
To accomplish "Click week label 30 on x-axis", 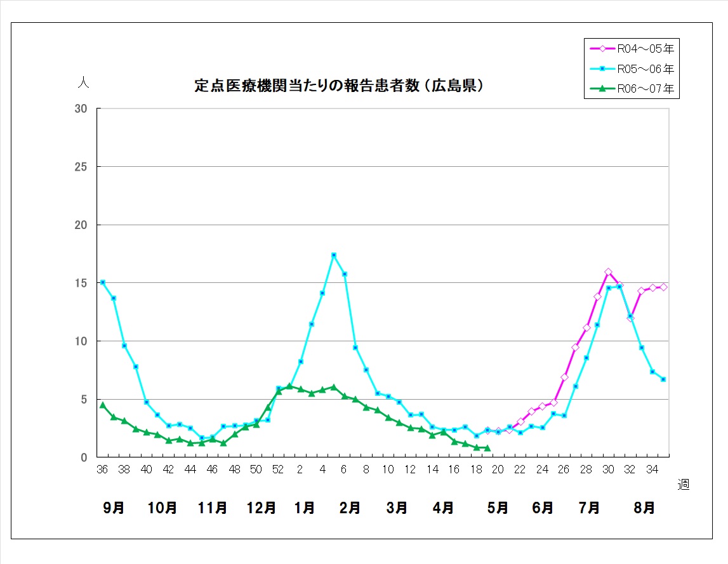I will click(608, 469).
